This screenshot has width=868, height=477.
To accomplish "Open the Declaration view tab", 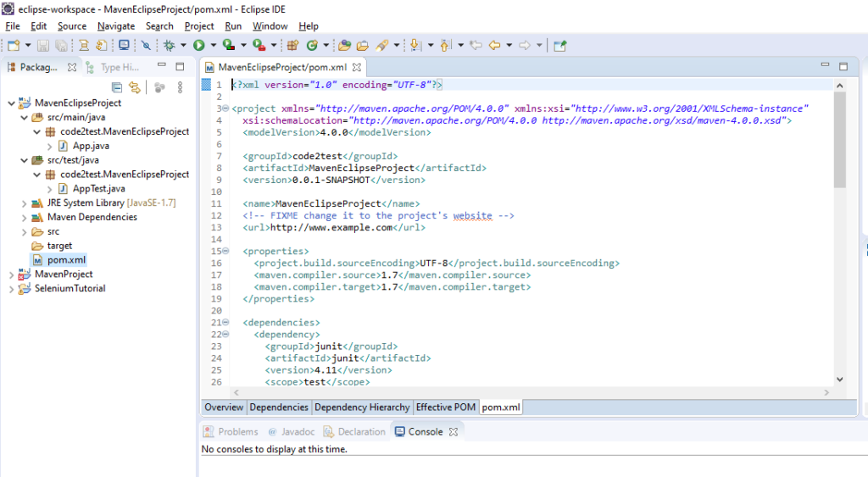I will (x=354, y=431).
